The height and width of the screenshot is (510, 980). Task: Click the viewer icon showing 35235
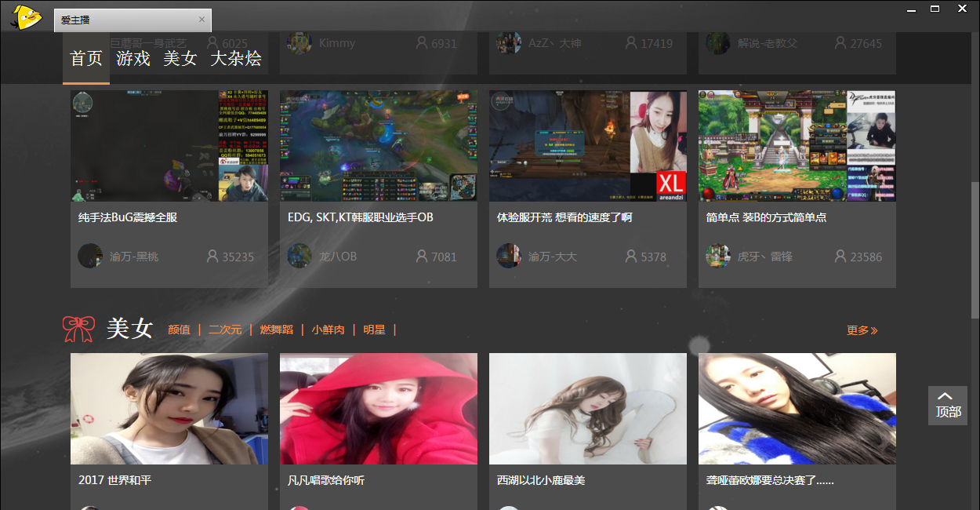click(212, 256)
